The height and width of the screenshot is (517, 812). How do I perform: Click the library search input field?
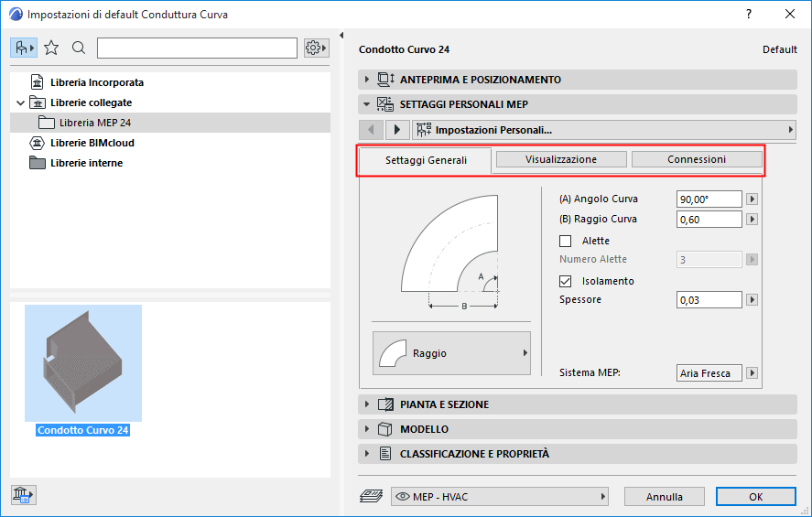point(197,48)
